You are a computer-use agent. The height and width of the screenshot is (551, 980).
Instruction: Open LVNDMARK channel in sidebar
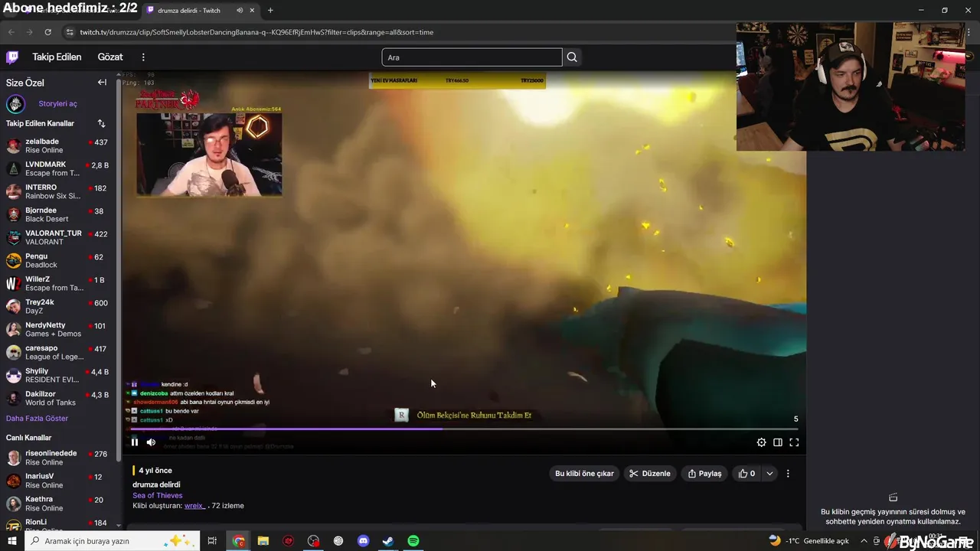pyautogui.click(x=57, y=168)
